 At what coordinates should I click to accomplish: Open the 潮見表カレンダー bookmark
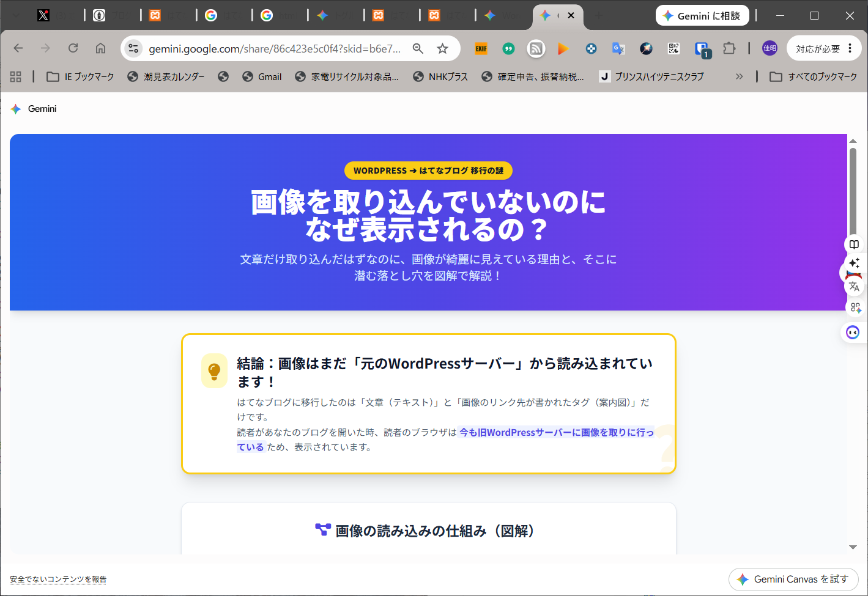point(166,76)
